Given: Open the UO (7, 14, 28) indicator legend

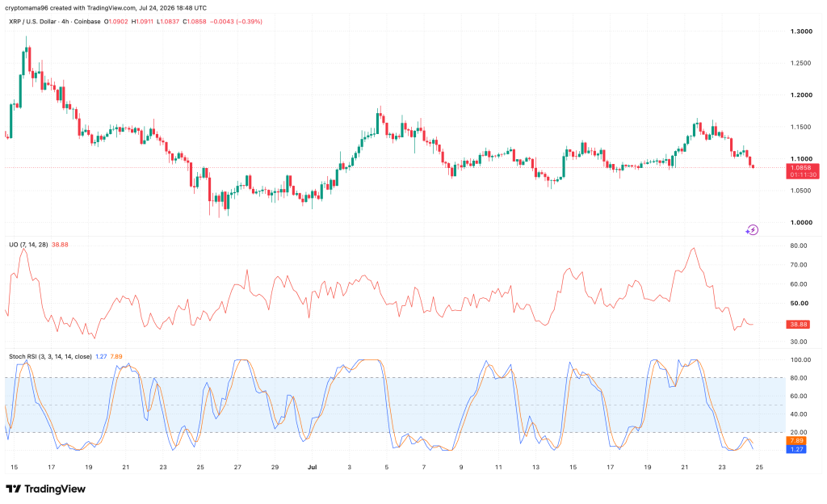Looking at the screenshot, I should click(x=28, y=245).
